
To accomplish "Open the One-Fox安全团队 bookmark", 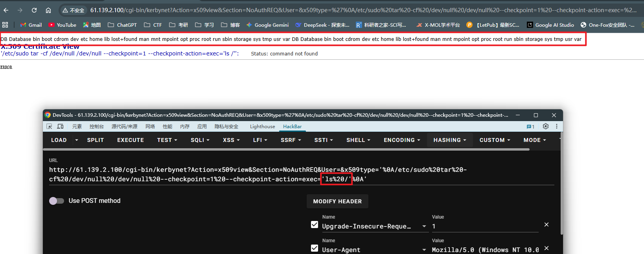I will pyautogui.click(x=607, y=25).
